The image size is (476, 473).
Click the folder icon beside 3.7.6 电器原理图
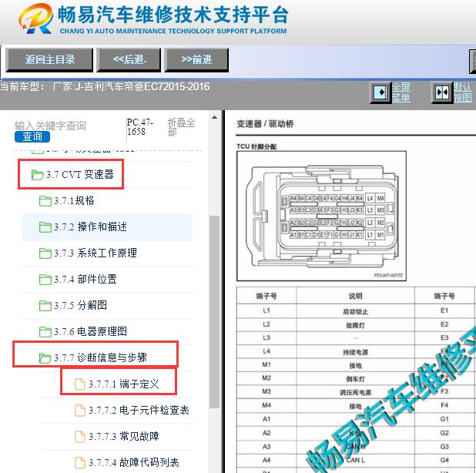[x=45, y=332]
